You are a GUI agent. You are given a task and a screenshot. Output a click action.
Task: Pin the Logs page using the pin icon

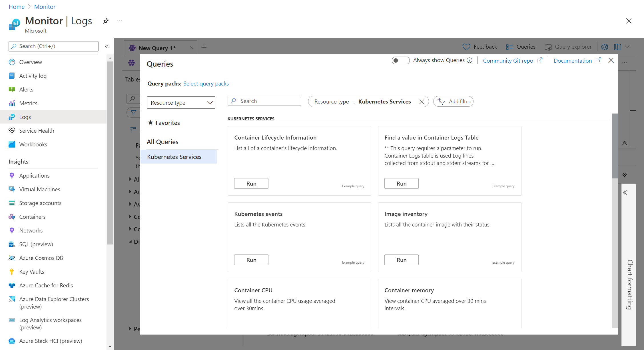click(x=105, y=21)
